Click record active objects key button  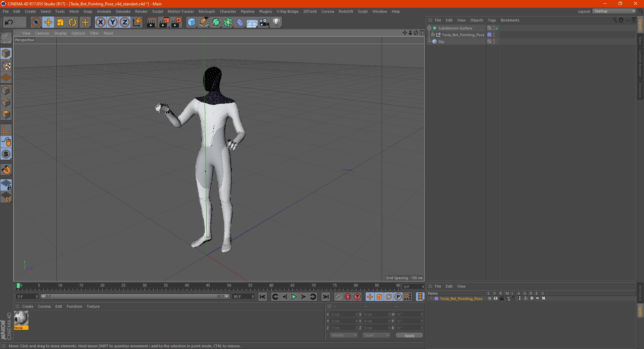[338, 297]
